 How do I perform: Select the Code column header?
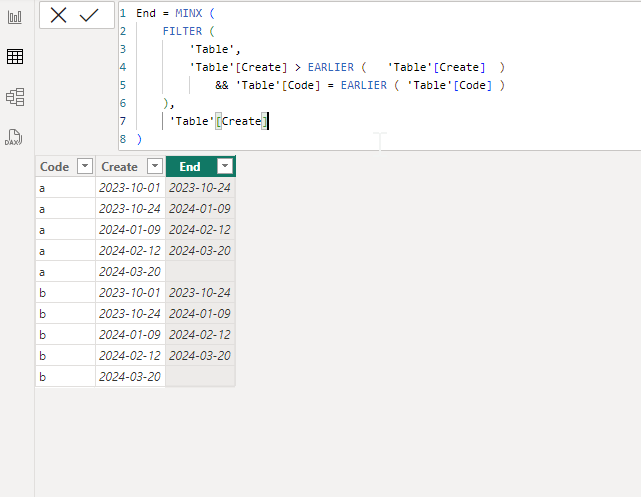tap(65, 166)
